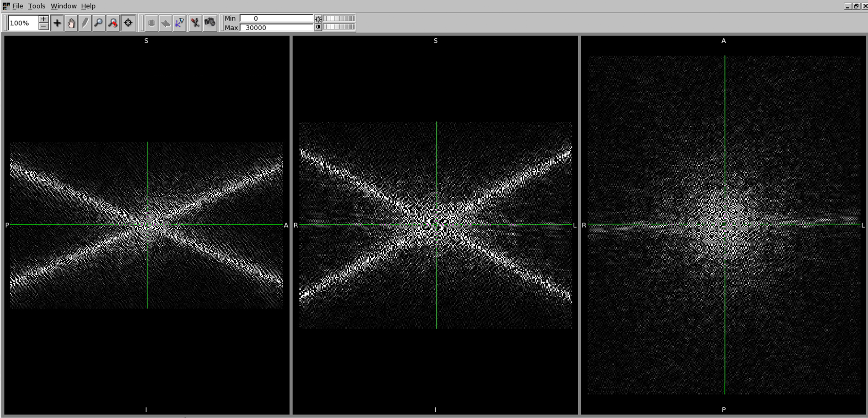Click inside the sagittal view panel
Viewport: 868px width, 418px height.
pos(146,225)
